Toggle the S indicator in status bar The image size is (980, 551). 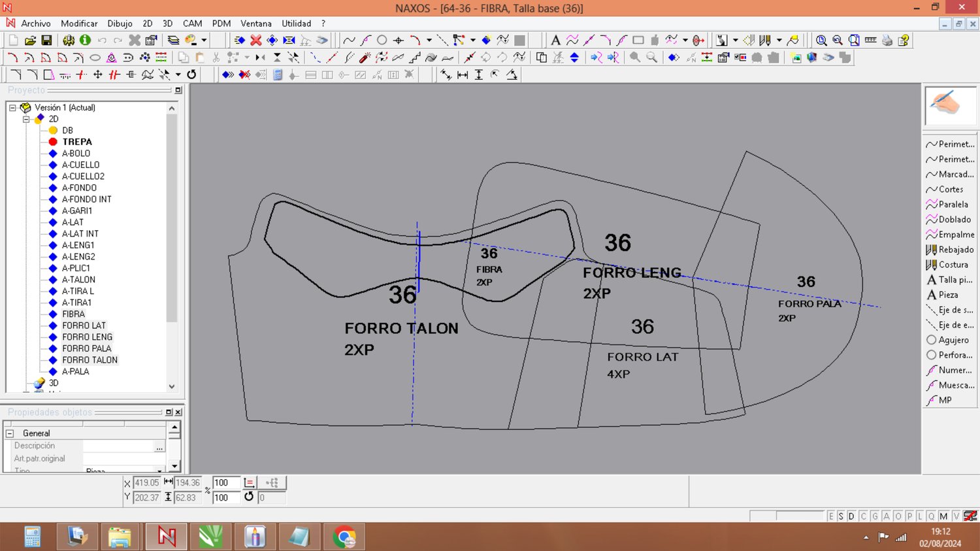coord(841,516)
